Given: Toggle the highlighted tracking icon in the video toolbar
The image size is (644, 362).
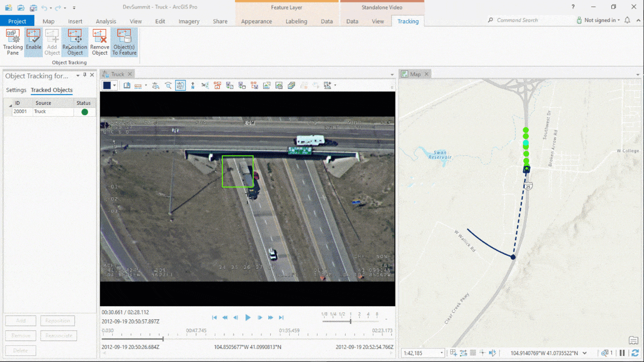Looking at the screenshot, I should tap(180, 85).
